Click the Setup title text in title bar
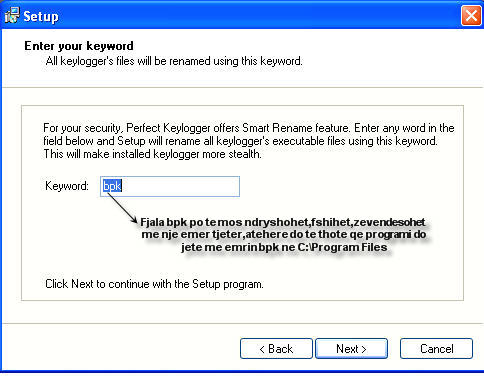The height and width of the screenshot is (376, 484). coord(41,16)
